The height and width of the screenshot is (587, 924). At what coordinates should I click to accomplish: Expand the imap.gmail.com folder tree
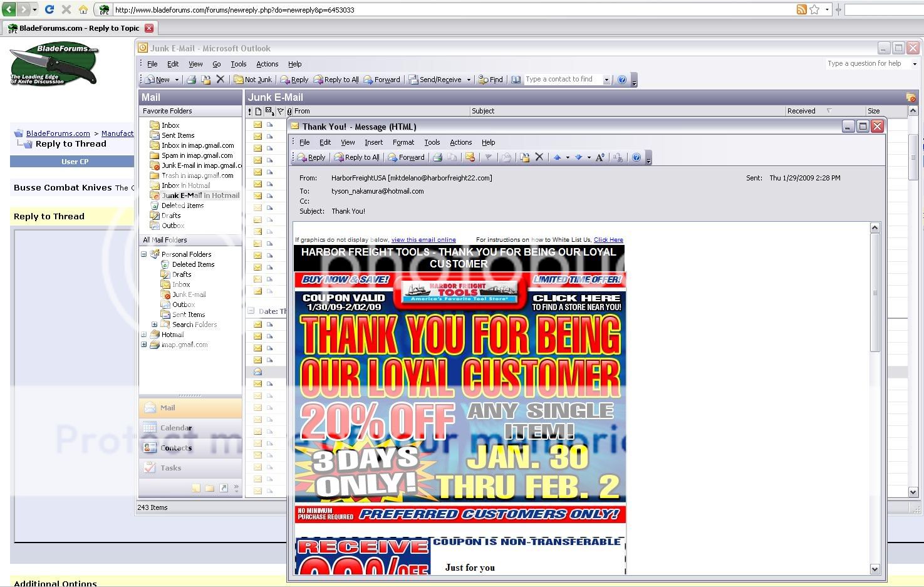pyautogui.click(x=144, y=345)
